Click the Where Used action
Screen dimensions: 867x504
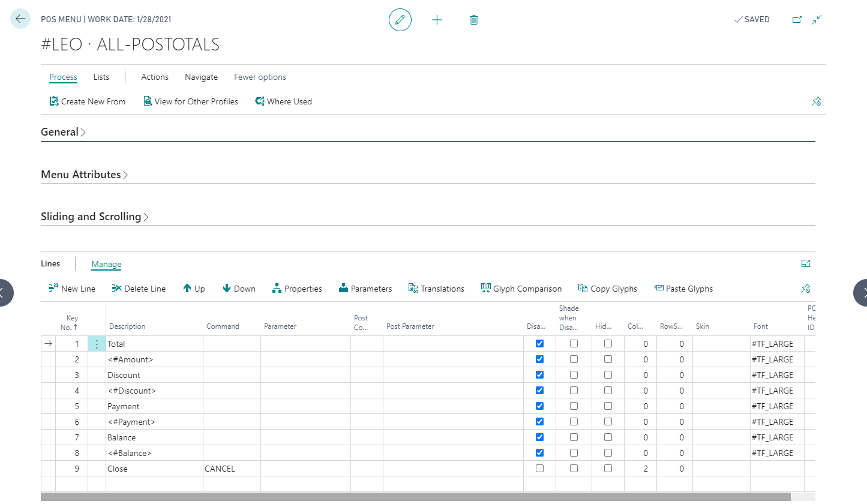[x=283, y=101]
